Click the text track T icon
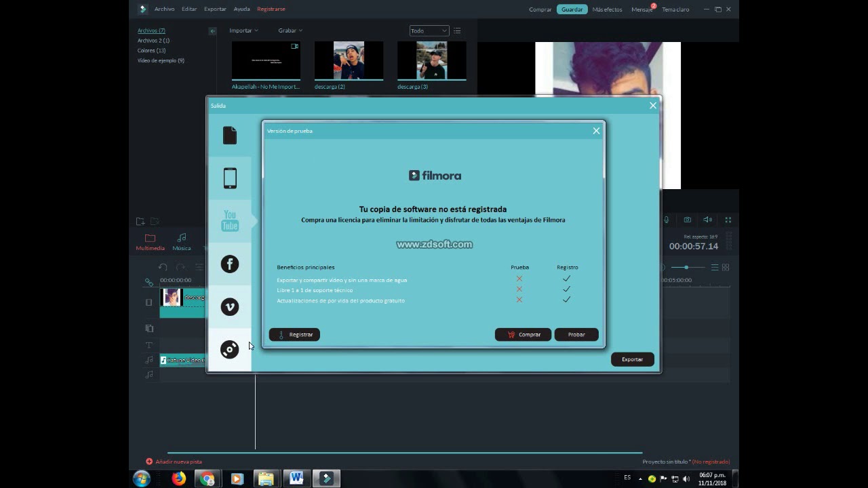The width and height of the screenshot is (868, 488). pyautogui.click(x=150, y=345)
